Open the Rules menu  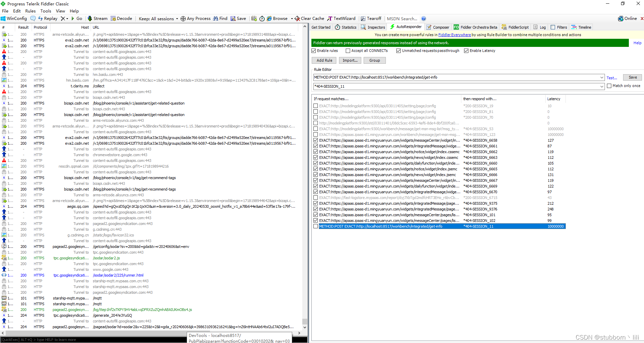30,11
